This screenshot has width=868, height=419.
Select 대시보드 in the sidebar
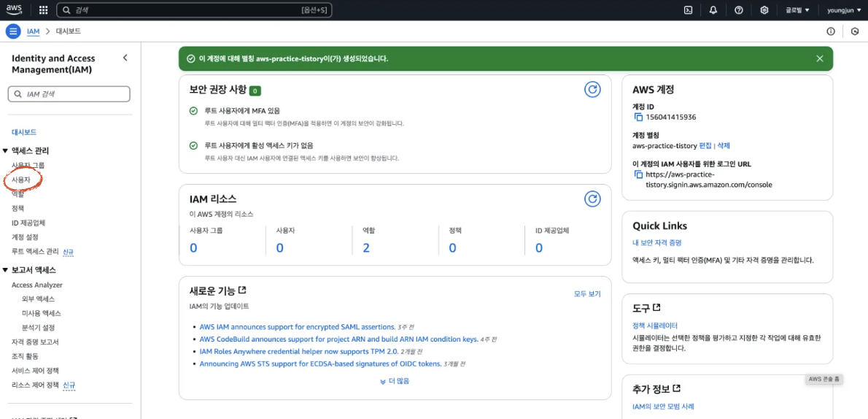pos(24,132)
